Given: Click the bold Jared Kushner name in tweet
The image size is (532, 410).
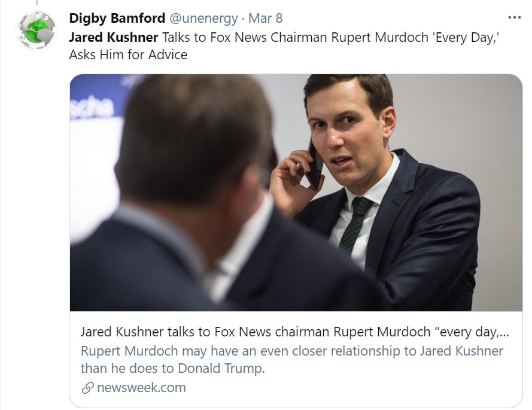Looking at the screenshot, I should pyautogui.click(x=114, y=37).
